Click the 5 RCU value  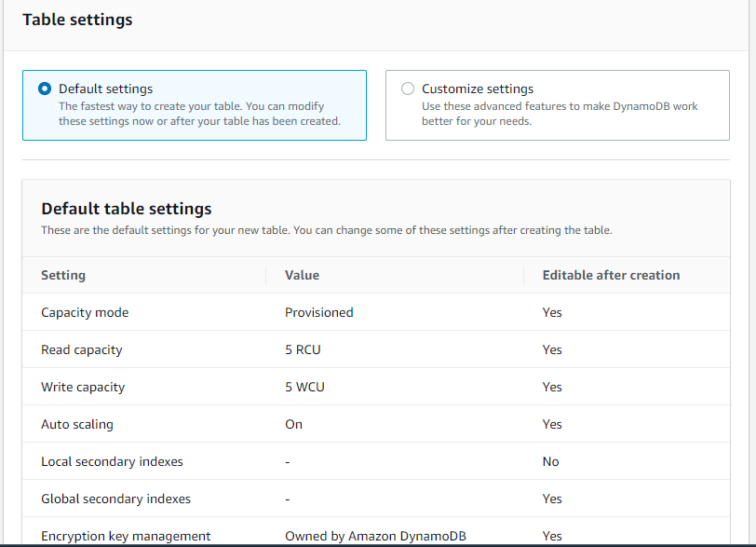coord(303,349)
